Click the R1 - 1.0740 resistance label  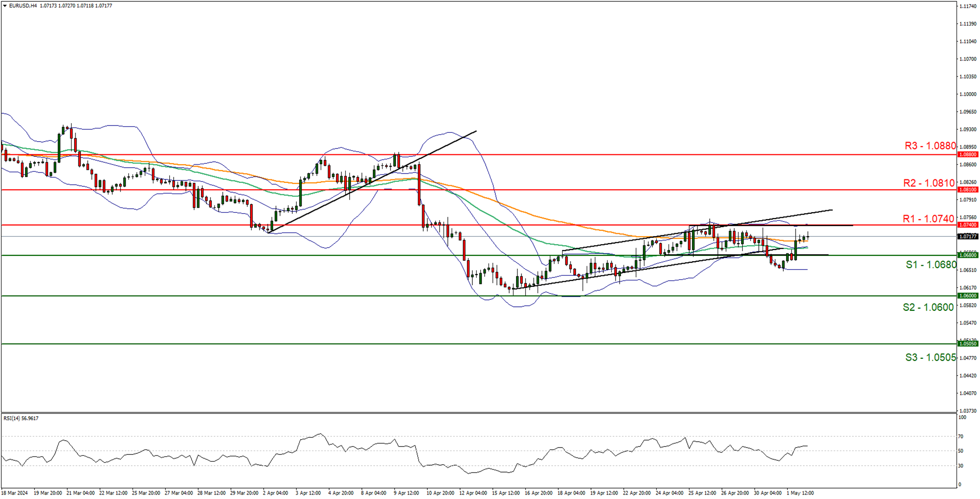(928, 219)
